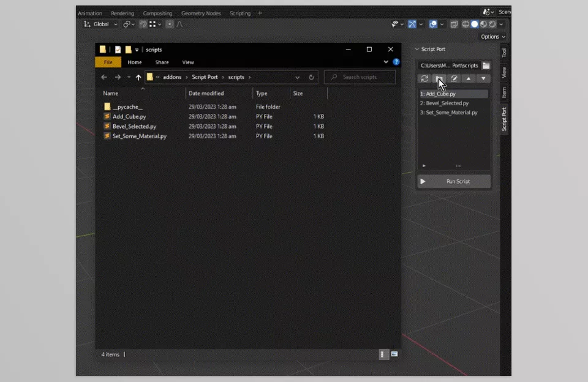
Task: Open the overlays settings dropdown arrow
Action: pos(442,24)
